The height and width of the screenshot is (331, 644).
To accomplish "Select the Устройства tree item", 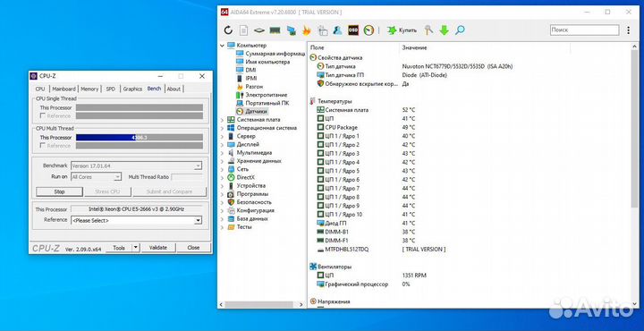I will 251,185.
